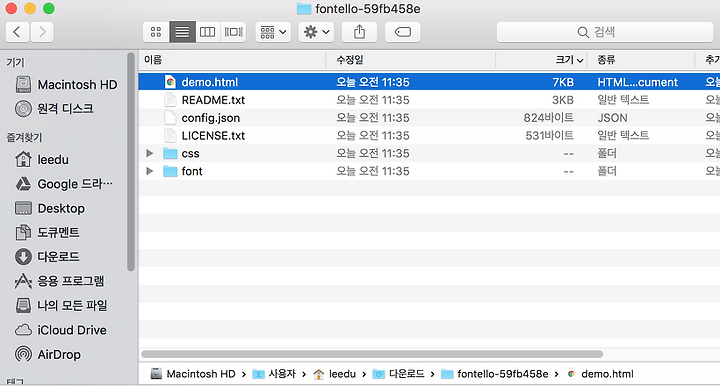This screenshot has width=720, height=386.
Task: Click the HTML...cument kind cell
Action: (637, 82)
